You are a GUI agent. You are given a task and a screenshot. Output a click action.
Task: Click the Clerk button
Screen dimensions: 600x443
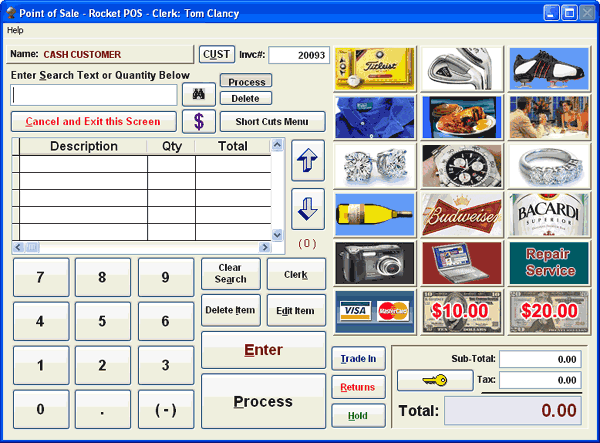[296, 274]
